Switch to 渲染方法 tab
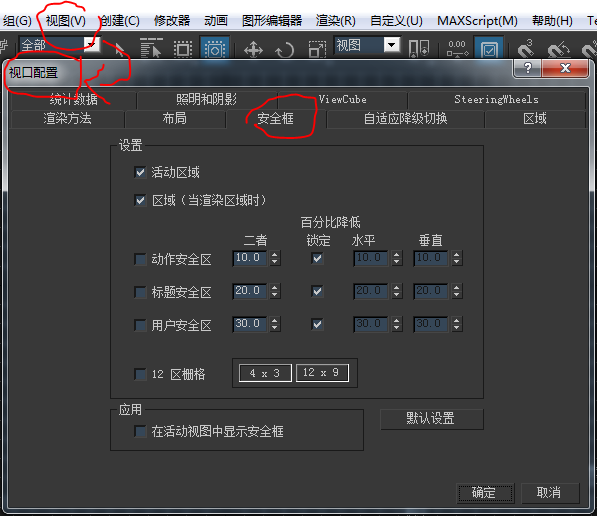The height and width of the screenshot is (516, 597). tap(67, 118)
